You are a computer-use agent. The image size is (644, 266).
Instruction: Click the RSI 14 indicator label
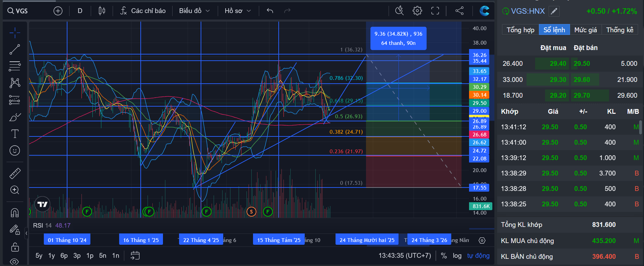(42, 226)
